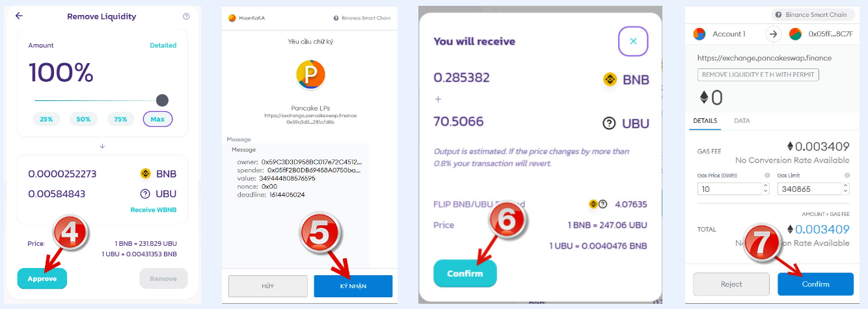The width and height of the screenshot is (868, 309).
Task: Click the back arrow in Remove Liquidity
Action: 19,16
